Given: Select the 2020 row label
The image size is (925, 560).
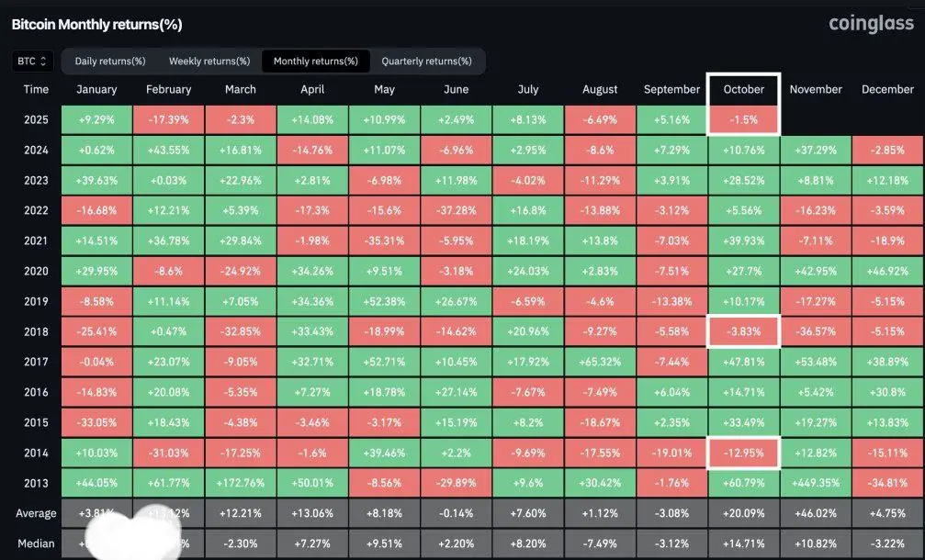Looking at the screenshot, I should (36, 271).
